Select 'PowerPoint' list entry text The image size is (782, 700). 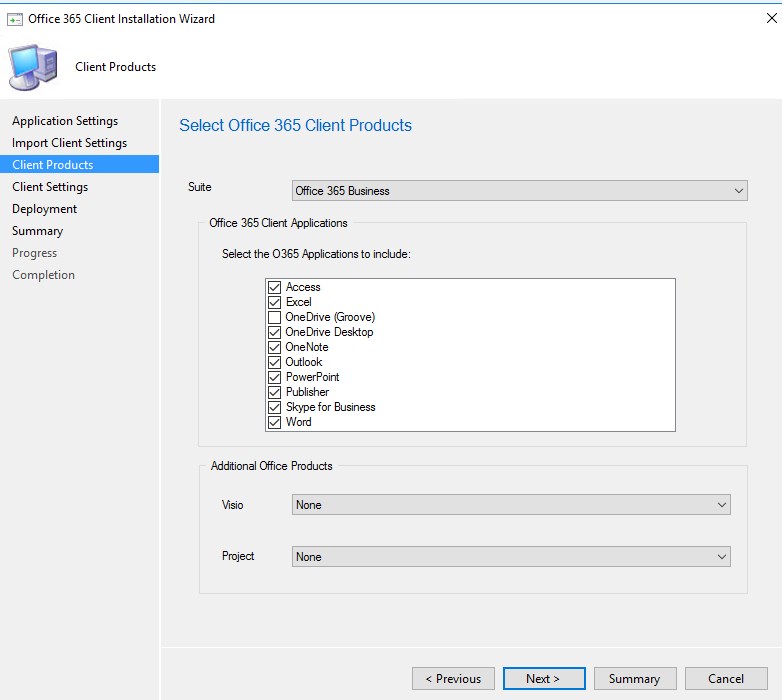coord(312,377)
